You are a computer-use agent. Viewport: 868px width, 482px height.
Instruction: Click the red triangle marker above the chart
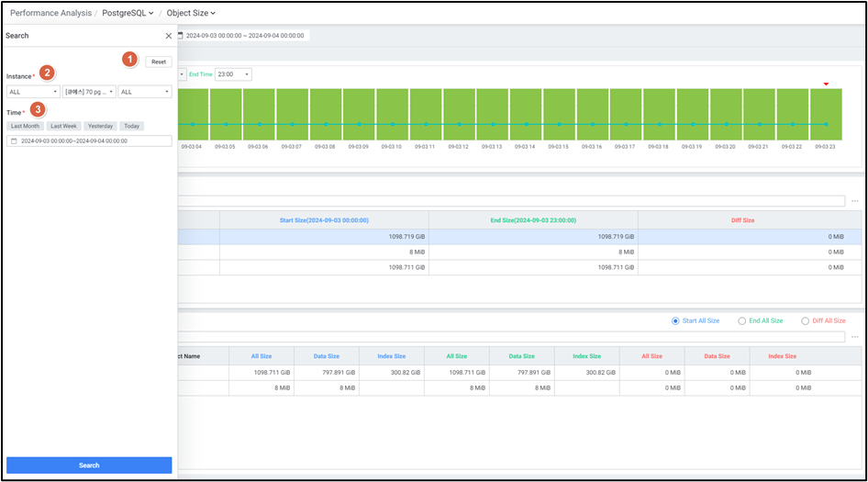(826, 84)
